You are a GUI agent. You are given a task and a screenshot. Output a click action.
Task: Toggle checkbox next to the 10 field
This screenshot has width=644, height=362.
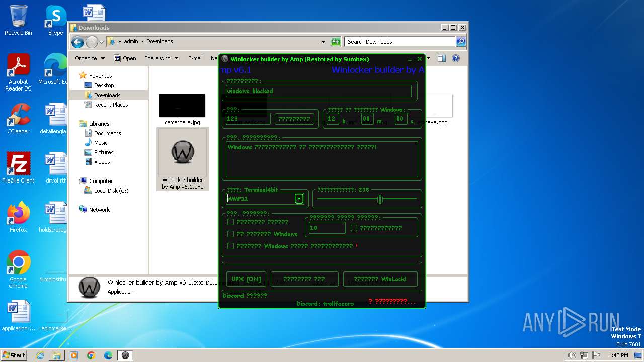tap(354, 228)
